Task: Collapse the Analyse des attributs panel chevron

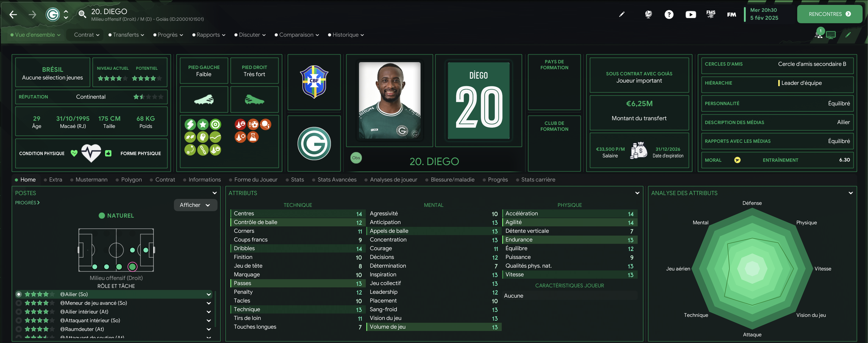Action: coord(851,193)
